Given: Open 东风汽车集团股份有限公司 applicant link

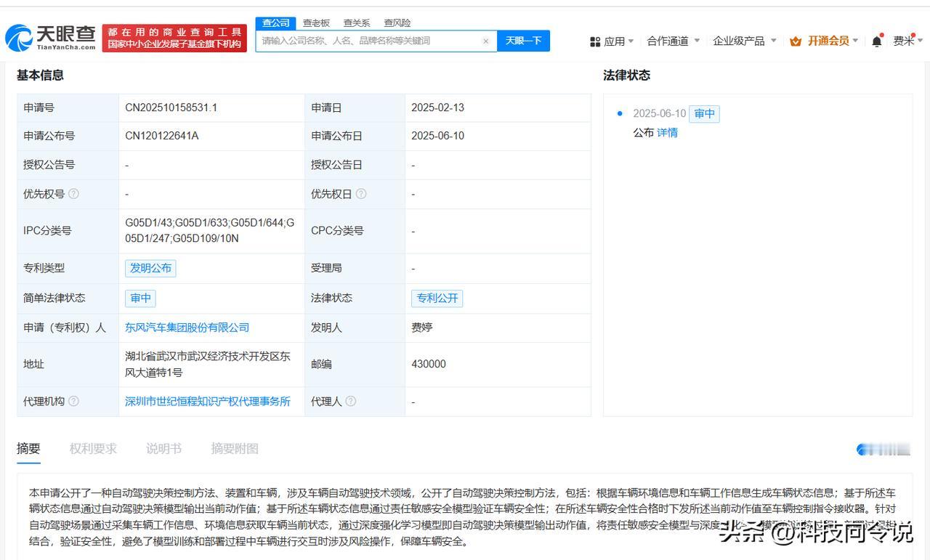Looking at the screenshot, I should click(187, 328).
